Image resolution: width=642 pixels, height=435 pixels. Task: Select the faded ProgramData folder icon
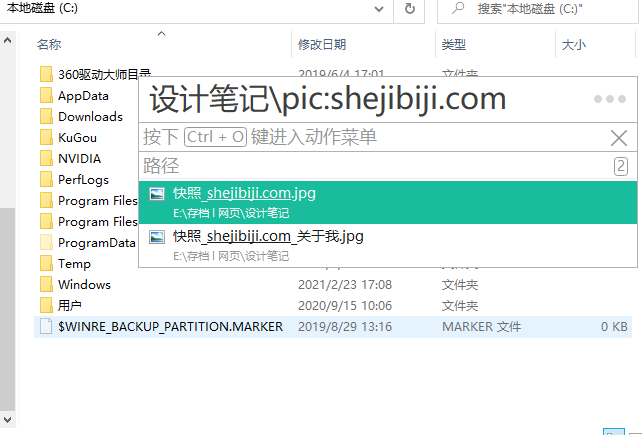point(46,242)
